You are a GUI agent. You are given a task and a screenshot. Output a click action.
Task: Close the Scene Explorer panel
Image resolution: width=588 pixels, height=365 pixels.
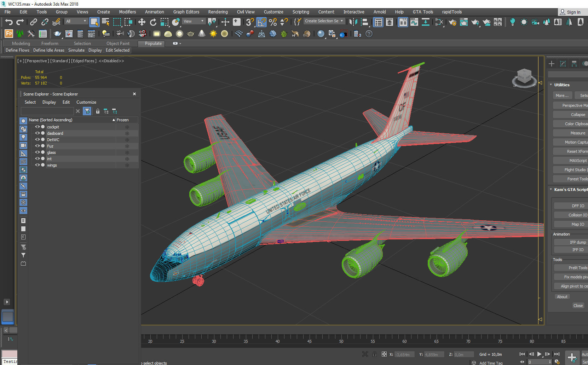click(134, 94)
